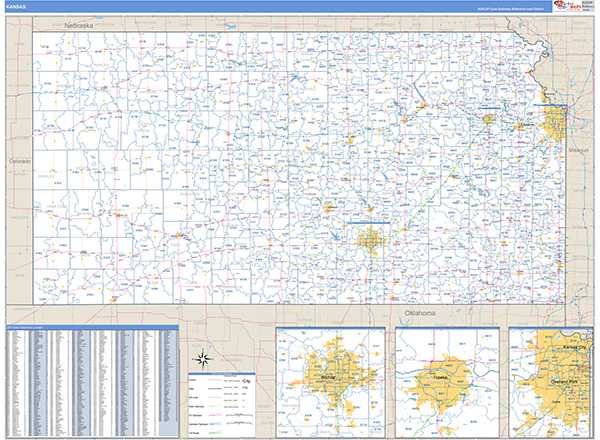Click the Kansas City urban area on main map

[x=556, y=122]
